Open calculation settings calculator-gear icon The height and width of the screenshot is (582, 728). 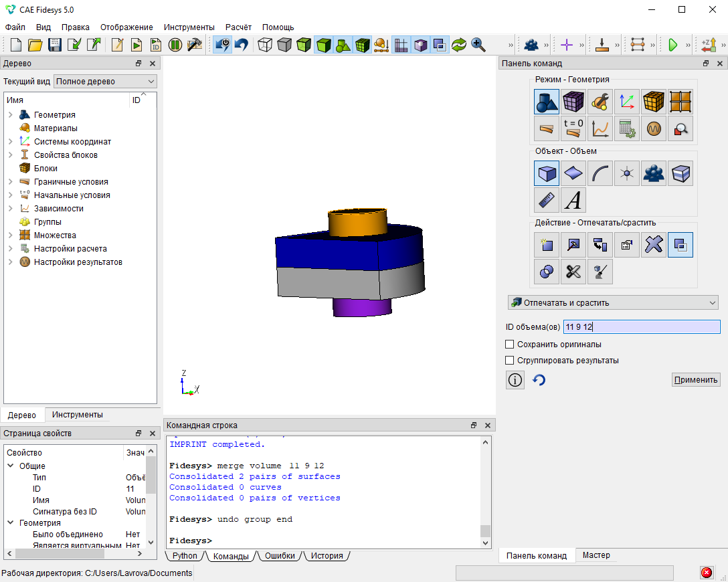(x=627, y=128)
